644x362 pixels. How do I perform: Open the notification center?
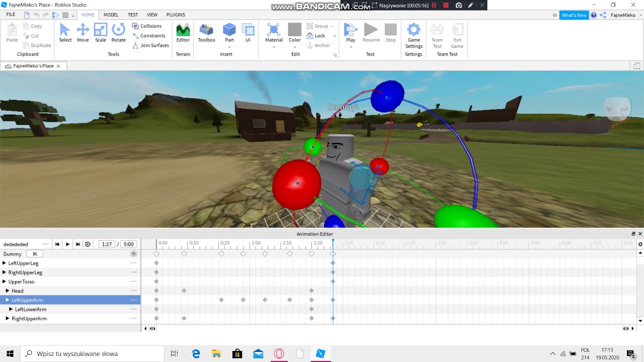coord(630,353)
